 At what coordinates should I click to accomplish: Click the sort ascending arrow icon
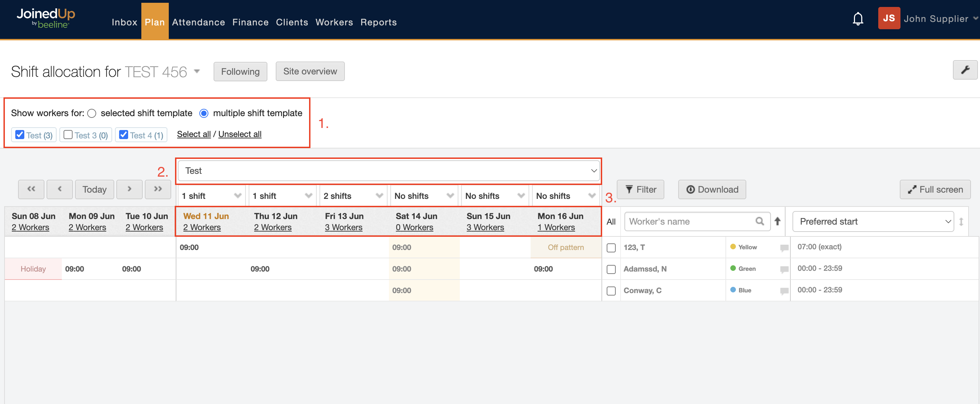point(777,221)
